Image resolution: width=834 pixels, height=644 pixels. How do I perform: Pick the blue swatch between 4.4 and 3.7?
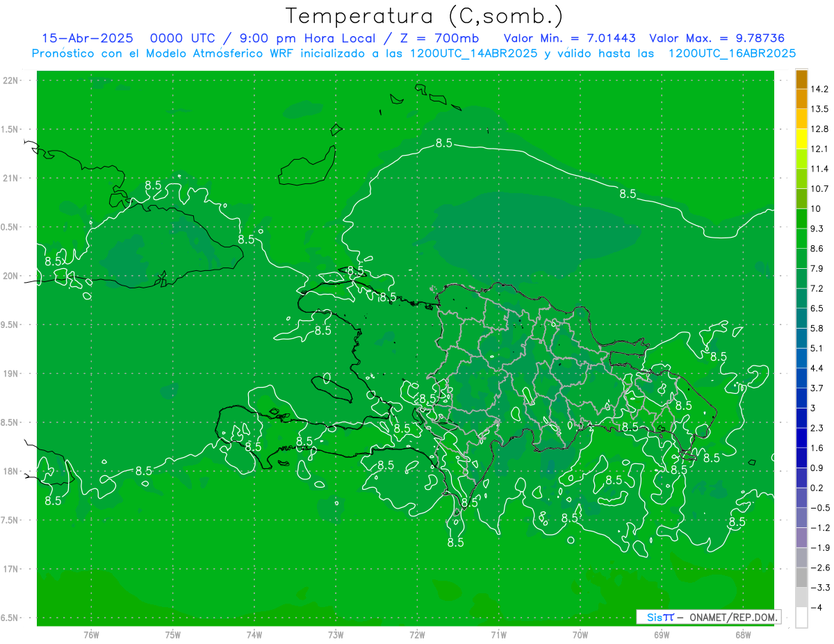coord(801,378)
